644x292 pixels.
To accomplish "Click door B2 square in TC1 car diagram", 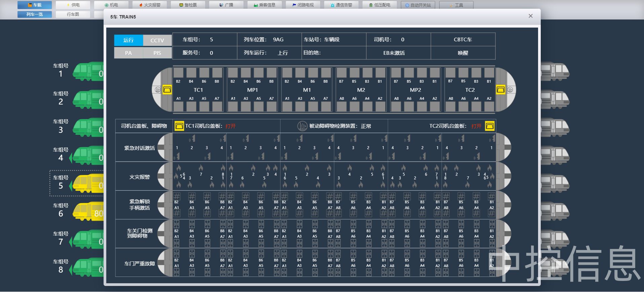I will coord(178,73).
